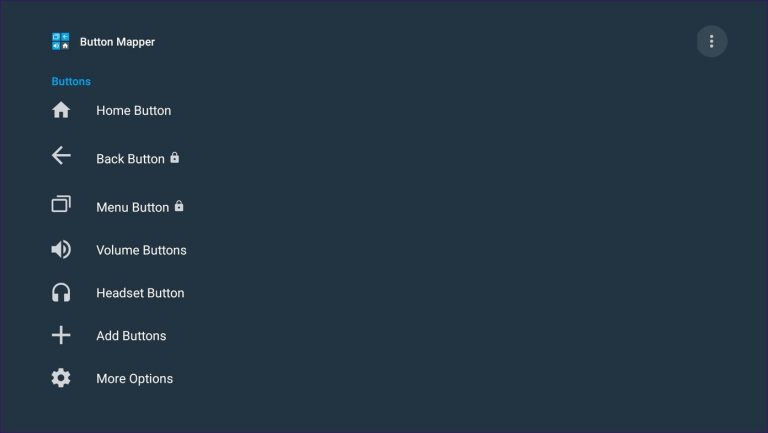Click the speaker icon for Volume Buttons
Image resolution: width=768 pixels, height=433 pixels.
[61, 250]
